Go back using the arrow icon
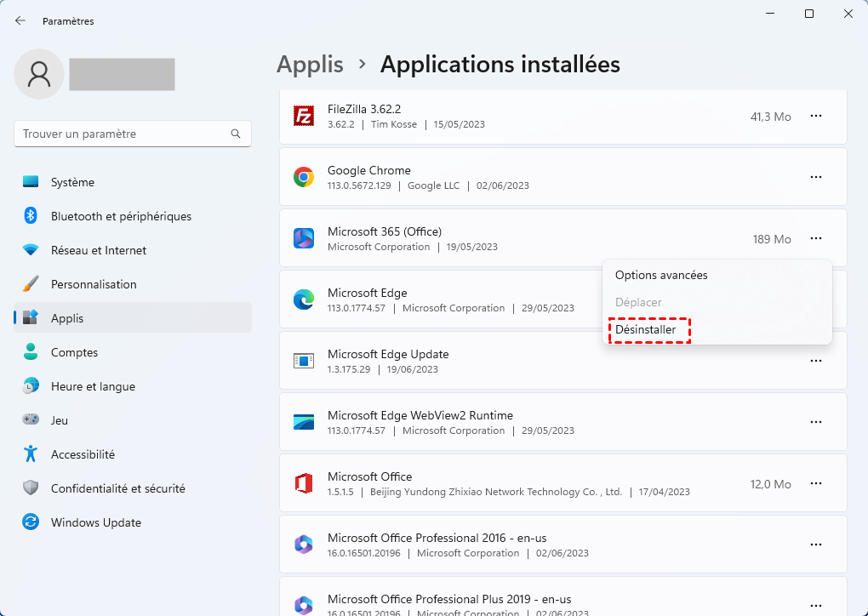This screenshot has width=868, height=616. 20,20
